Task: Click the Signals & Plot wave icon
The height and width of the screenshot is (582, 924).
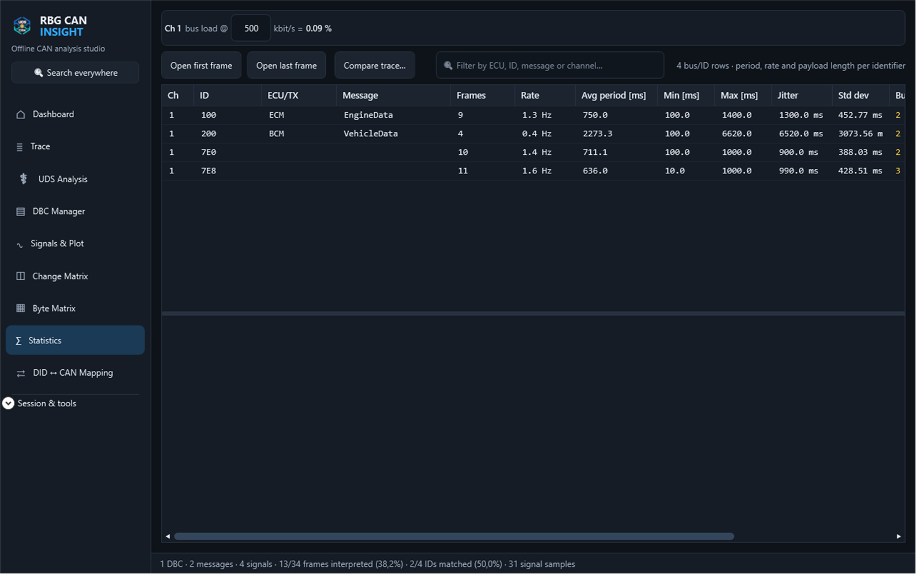Action: click(x=20, y=244)
